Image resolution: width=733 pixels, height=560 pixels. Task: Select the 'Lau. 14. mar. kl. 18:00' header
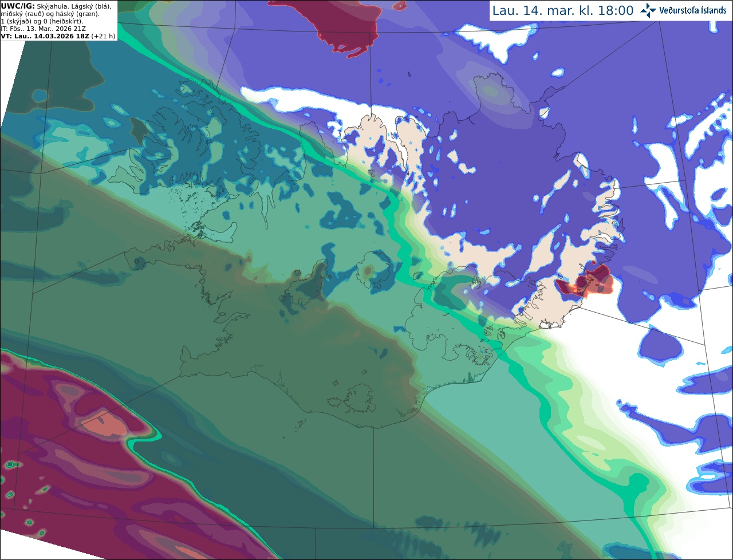tap(563, 11)
